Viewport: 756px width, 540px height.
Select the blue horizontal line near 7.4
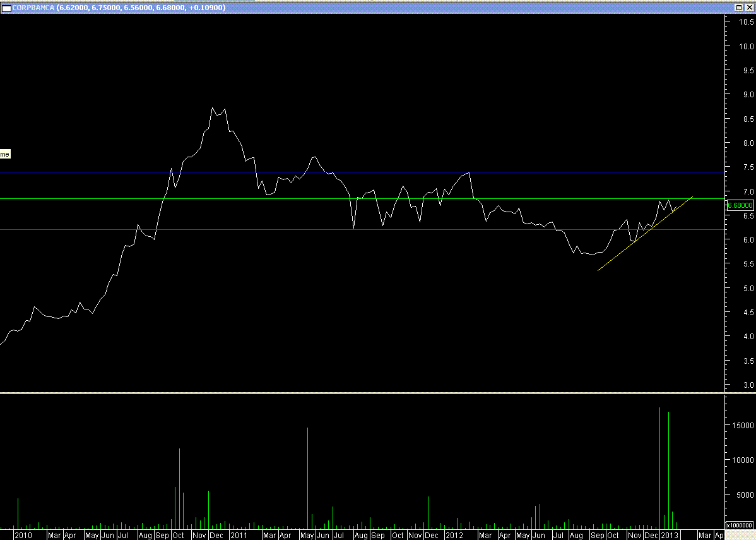coord(362,172)
